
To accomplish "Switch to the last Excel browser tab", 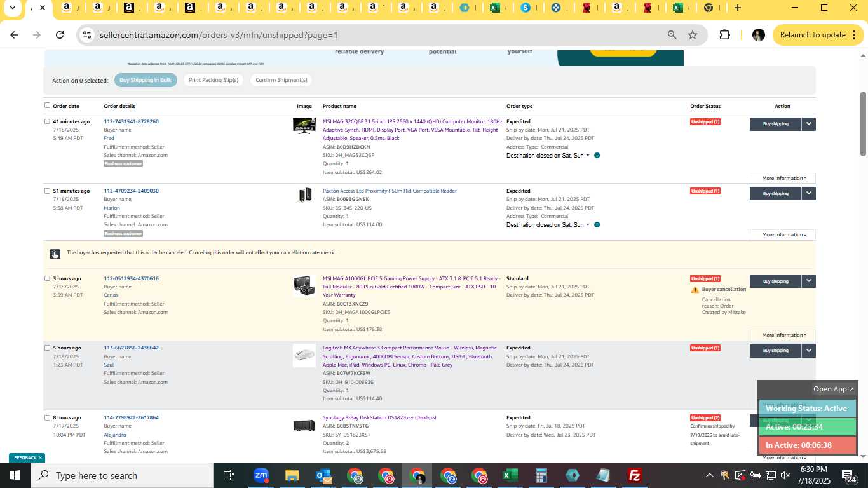I will (x=678, y=8).
